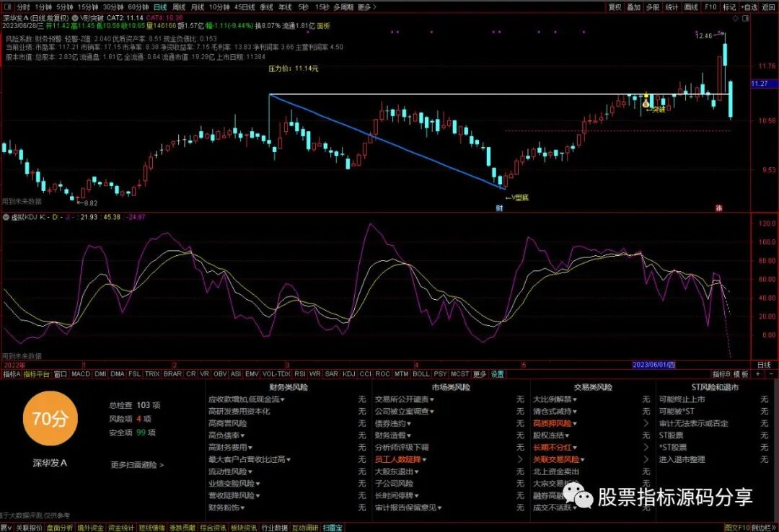
Task: Select the 15分钟 period
Action: 88,7
